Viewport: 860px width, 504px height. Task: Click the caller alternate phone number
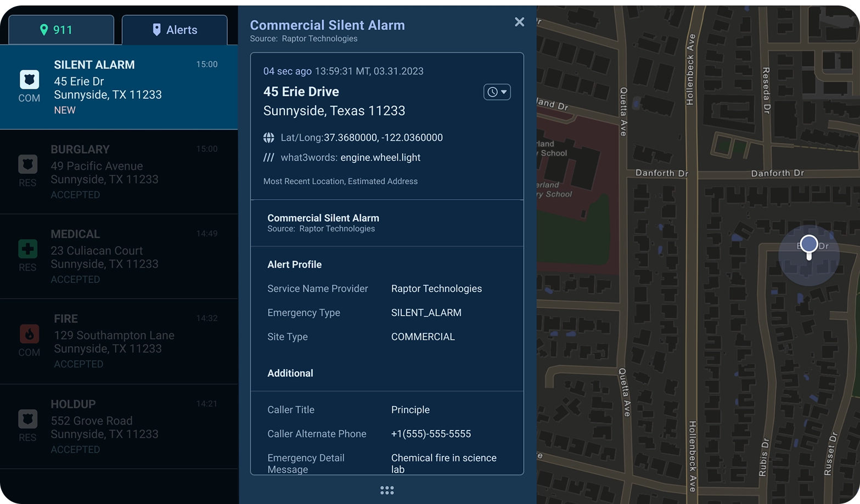(431, 434)
